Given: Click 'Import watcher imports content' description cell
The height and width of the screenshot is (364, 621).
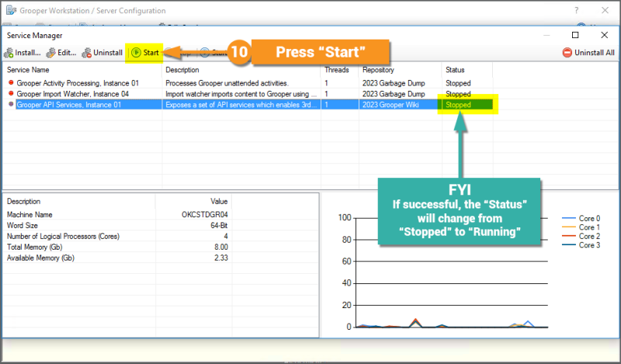Looking at the screenshot, I should (x=241, y=94).
